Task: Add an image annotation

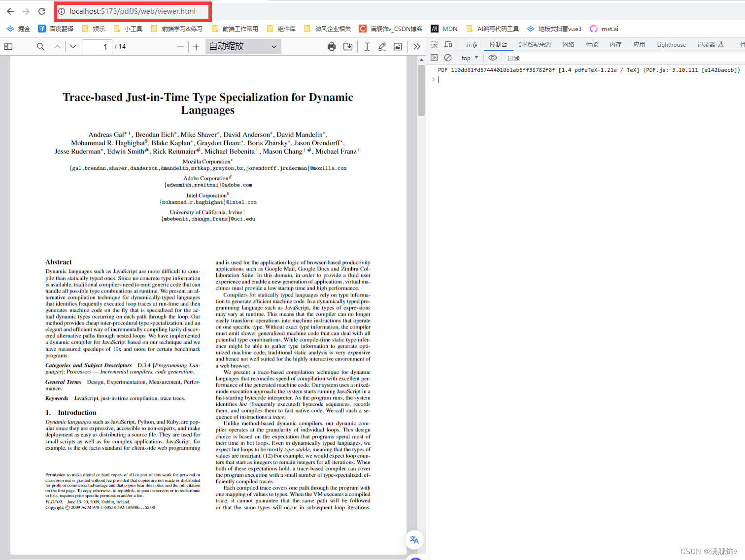Action: (398, 46)
